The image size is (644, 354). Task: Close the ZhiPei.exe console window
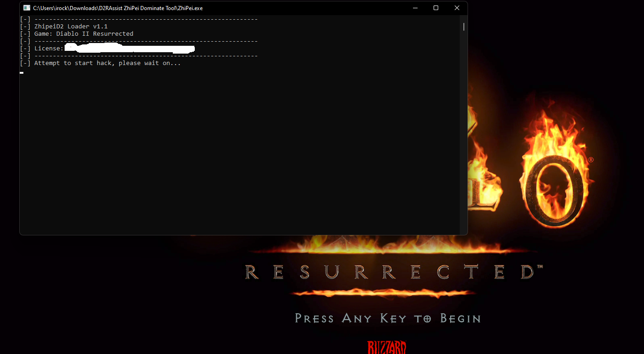(457, 8)
